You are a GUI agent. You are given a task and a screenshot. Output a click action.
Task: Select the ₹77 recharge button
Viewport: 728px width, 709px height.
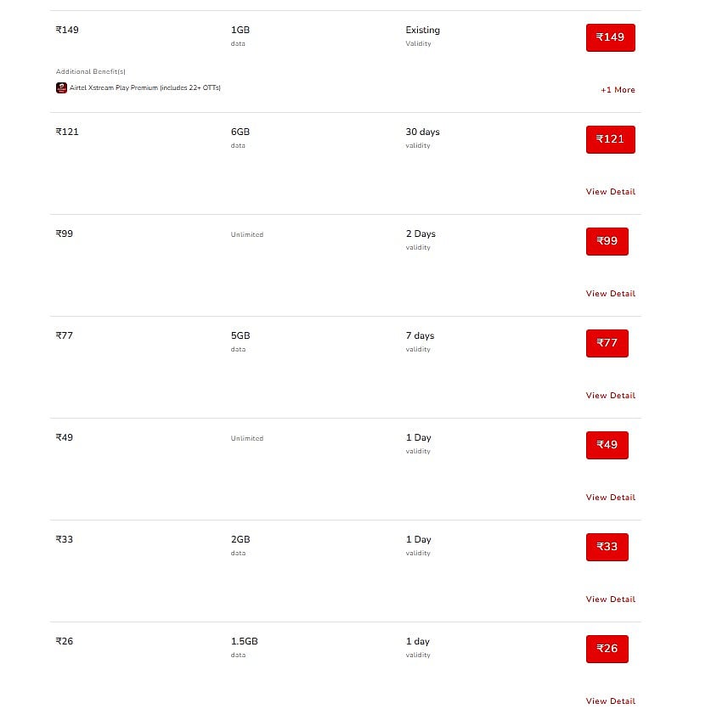point(607,343)
